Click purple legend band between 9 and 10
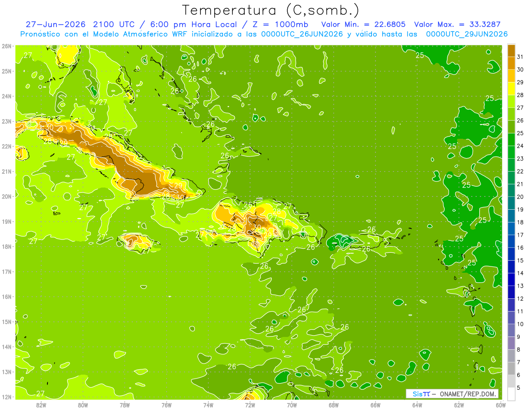 [x=511, y=330]
